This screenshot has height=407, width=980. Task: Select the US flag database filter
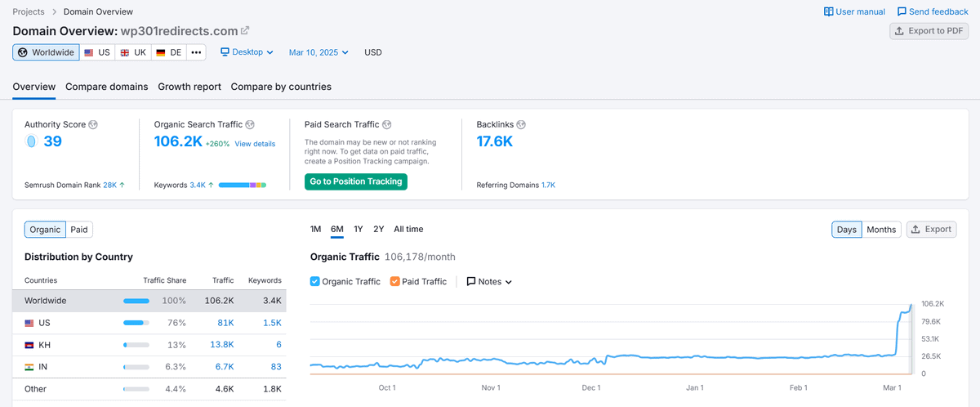[96, 52]
